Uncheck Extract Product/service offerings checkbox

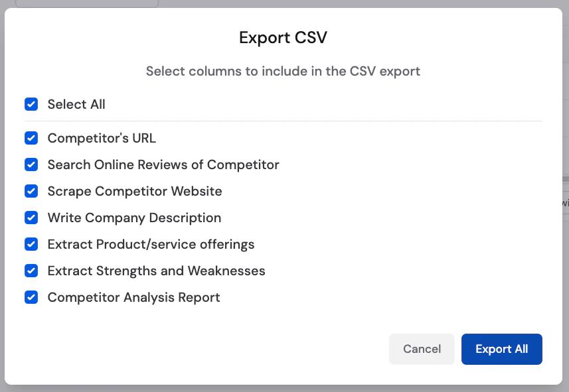(31, 244)
